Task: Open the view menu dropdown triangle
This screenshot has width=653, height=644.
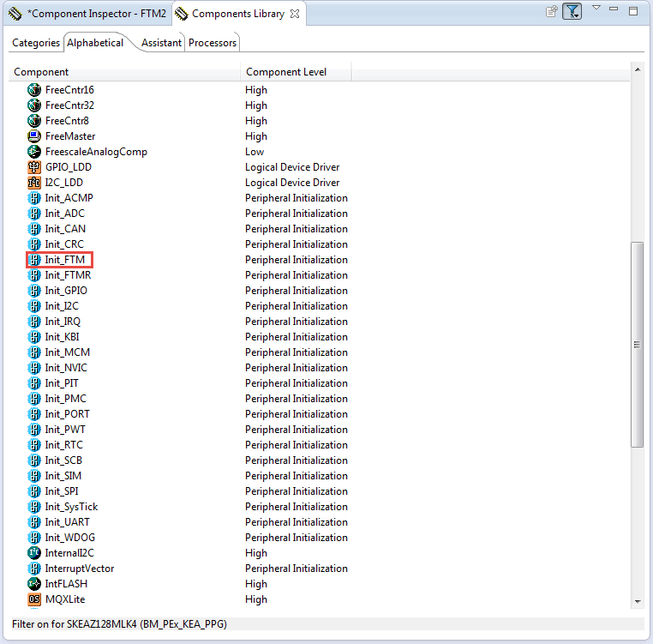Action: pyautogui.click(x=596, y=8)
